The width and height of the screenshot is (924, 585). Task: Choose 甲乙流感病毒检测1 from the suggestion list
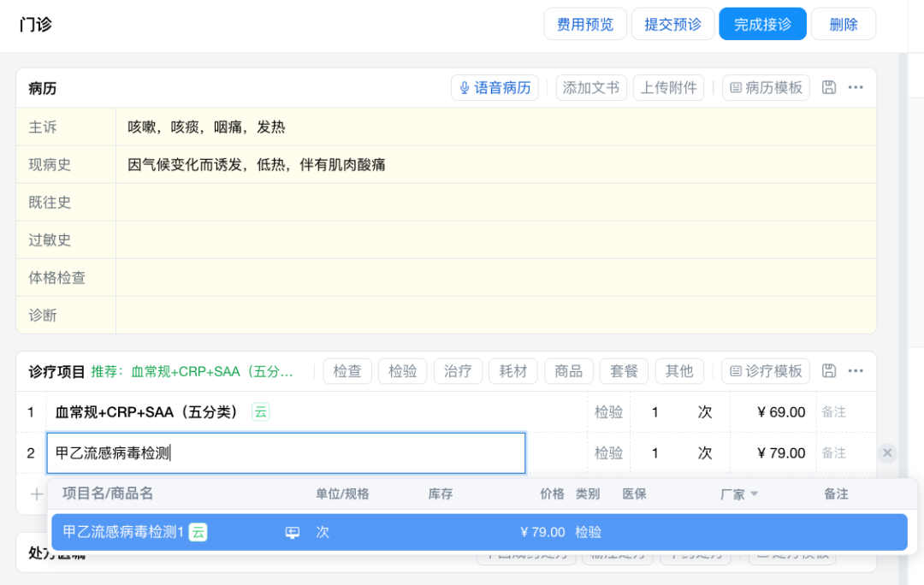point(124,532)
